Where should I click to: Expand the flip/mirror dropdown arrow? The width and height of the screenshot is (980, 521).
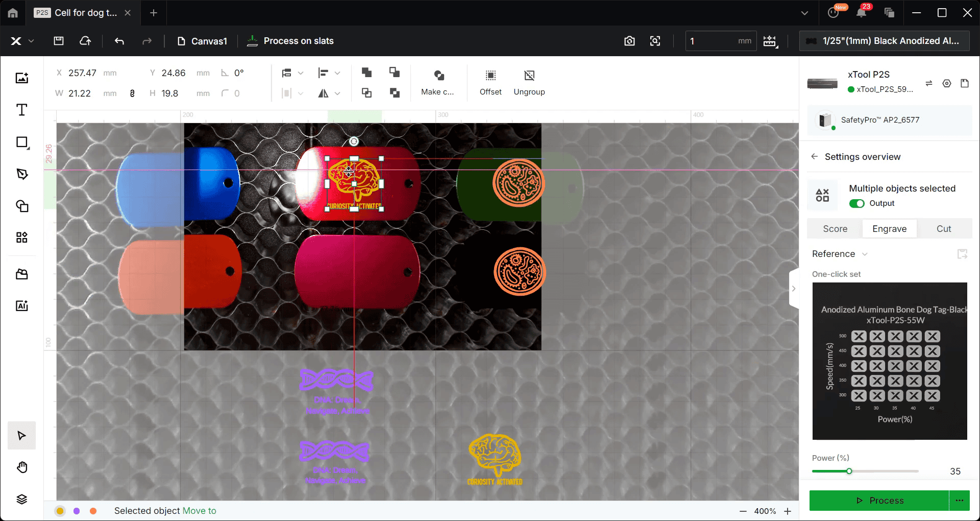337,93
